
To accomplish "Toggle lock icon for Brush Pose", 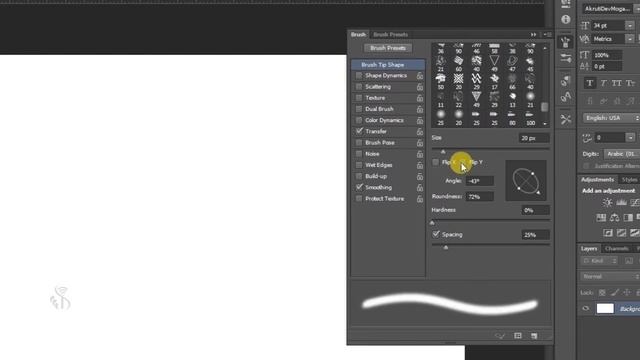I will tap(420, 143).
